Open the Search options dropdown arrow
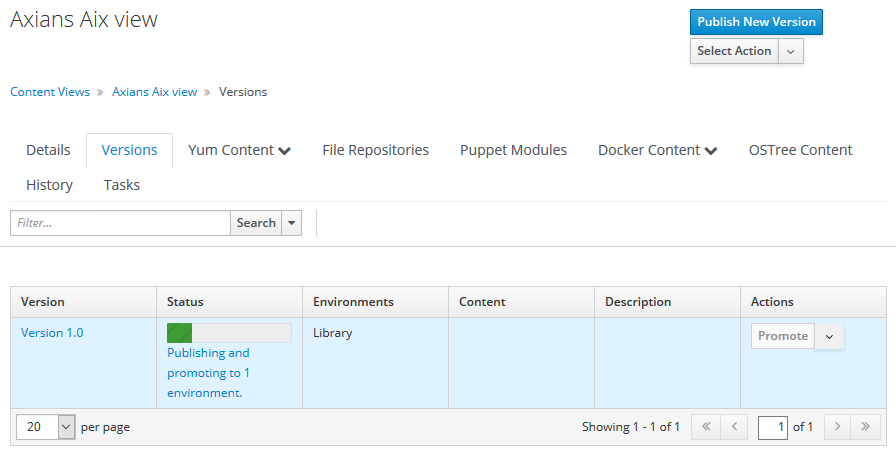The image size is (896, 456). point(292,223)
